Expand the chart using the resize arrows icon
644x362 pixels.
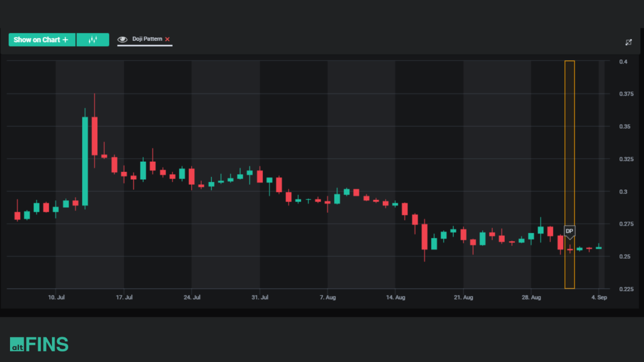pos(628,42)
